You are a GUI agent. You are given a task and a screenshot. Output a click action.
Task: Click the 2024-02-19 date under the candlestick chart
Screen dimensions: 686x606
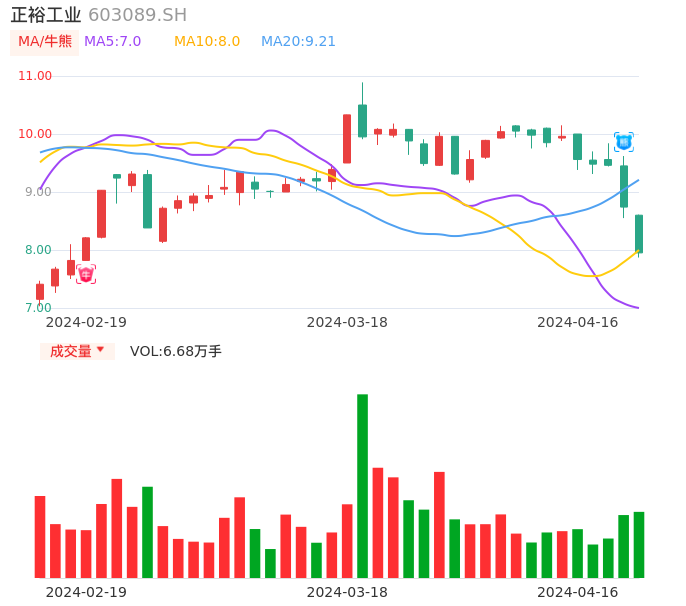coord(86,322)
